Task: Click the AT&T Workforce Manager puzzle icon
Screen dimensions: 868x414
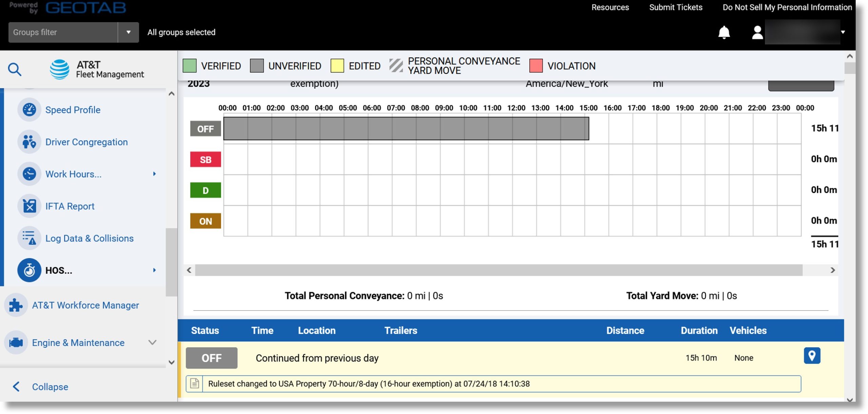Action: click(x=16, y=305)
